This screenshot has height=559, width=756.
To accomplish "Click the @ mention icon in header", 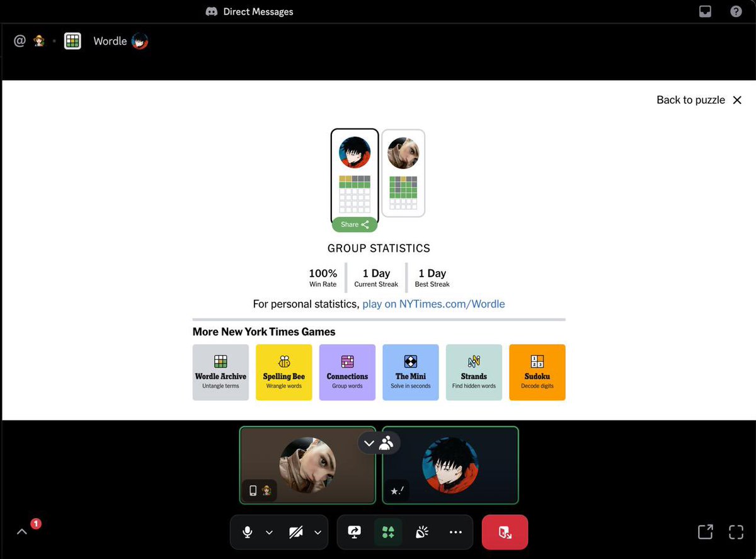I will pos(20,41).
